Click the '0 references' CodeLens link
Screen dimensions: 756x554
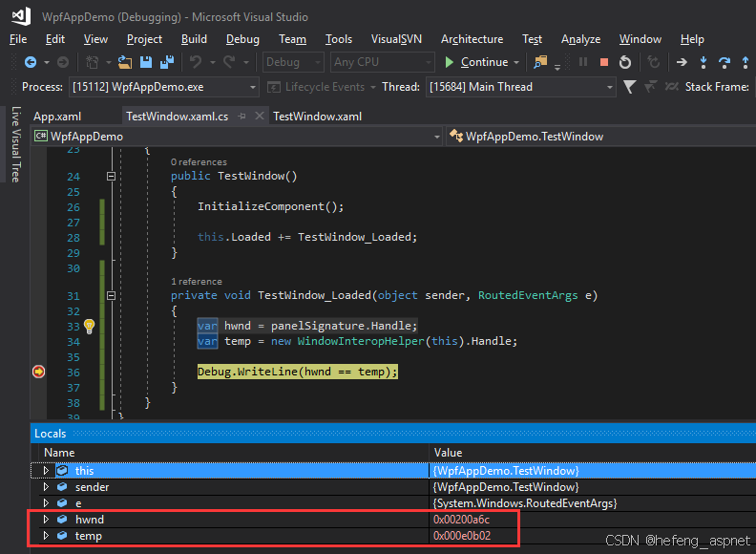pyautogui.click(x=199, y=162)
